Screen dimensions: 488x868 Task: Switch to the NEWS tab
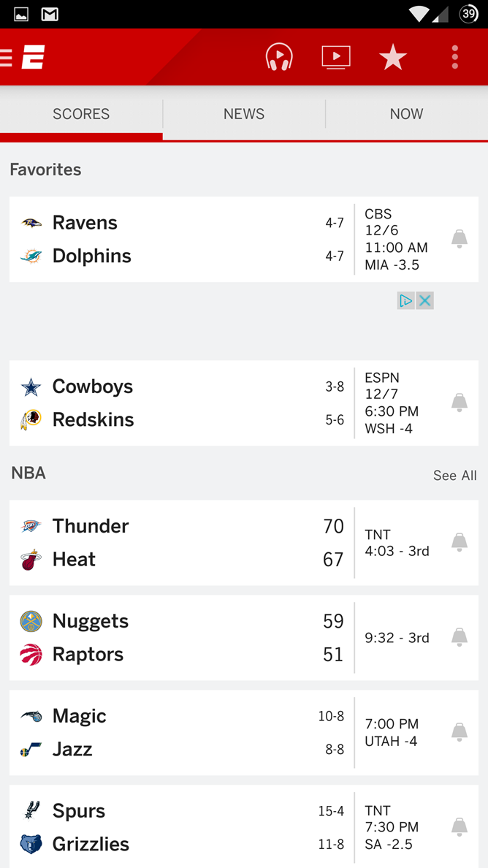pos(243,114)
